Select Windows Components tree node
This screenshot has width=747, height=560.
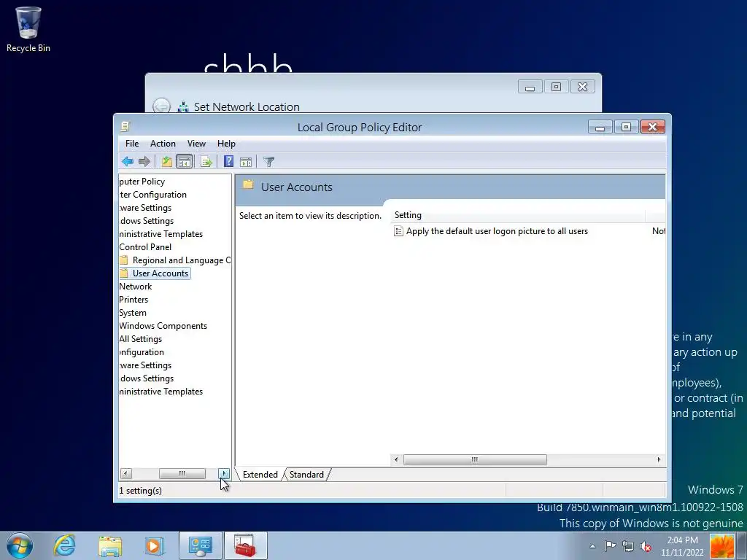click(x=163, y=326)
